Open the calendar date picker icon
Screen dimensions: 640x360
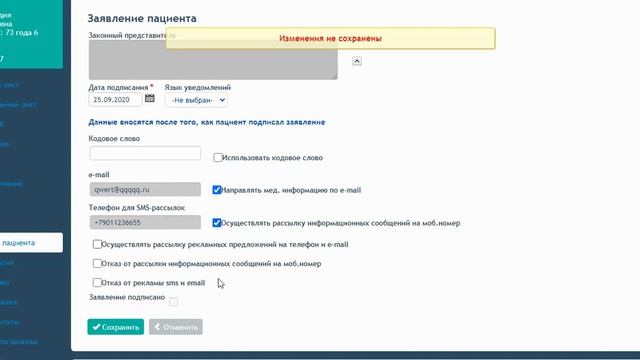tap(150, 98)
